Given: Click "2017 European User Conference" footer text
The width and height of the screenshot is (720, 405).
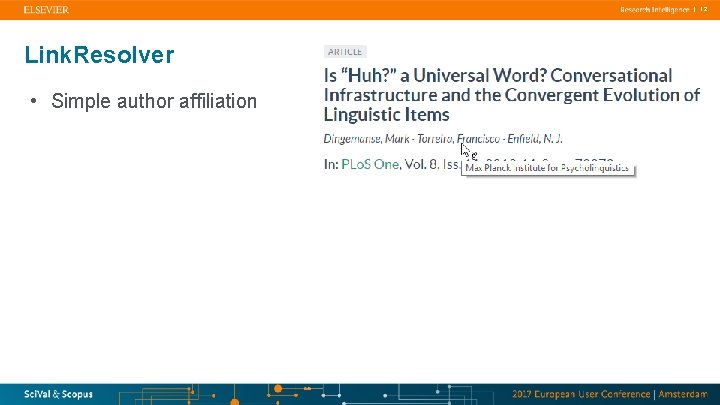Looking at the screenshot, I should coord(581,394).
